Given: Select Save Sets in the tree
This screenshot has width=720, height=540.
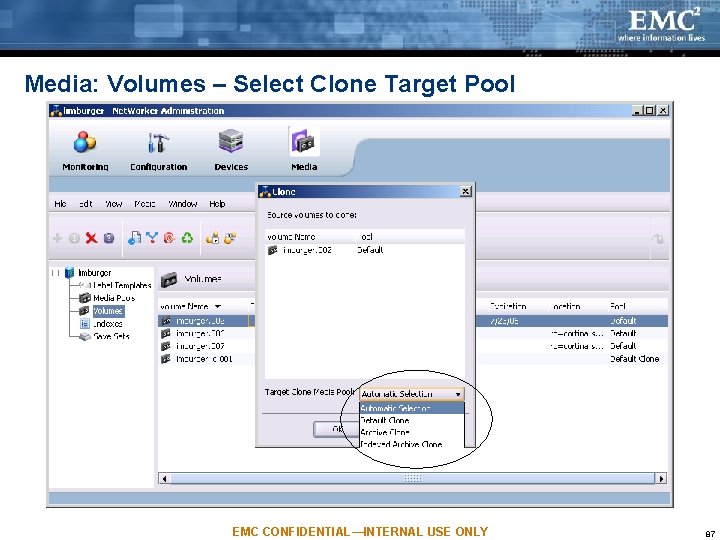Looking at the screenshot, I should tap(112, 337).
